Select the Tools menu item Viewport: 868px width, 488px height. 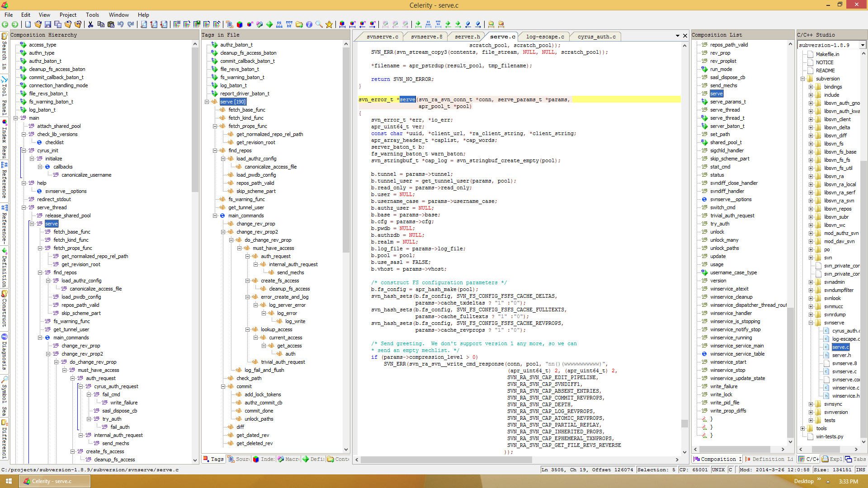91,14
